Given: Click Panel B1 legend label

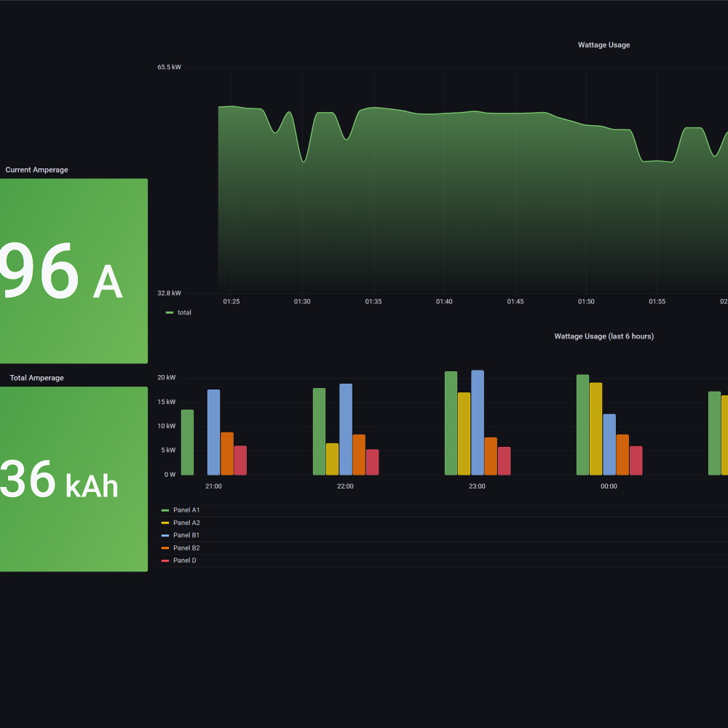Looking at the screenshot, I should pyautogui.click(x=186, y=535).
